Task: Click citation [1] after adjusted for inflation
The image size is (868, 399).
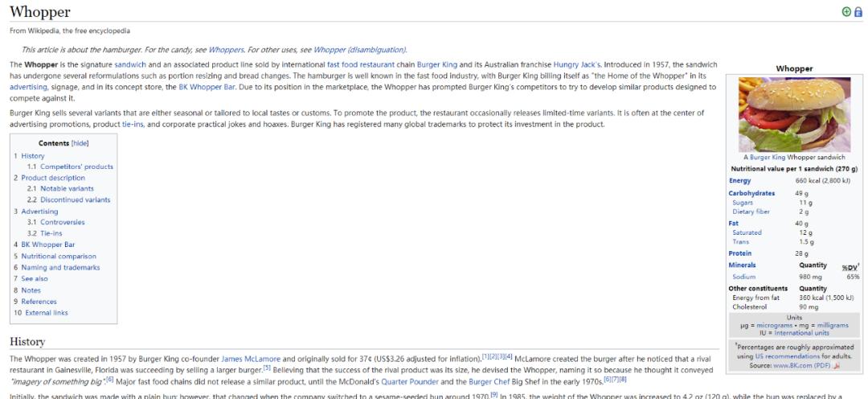Action: [485, 356]
